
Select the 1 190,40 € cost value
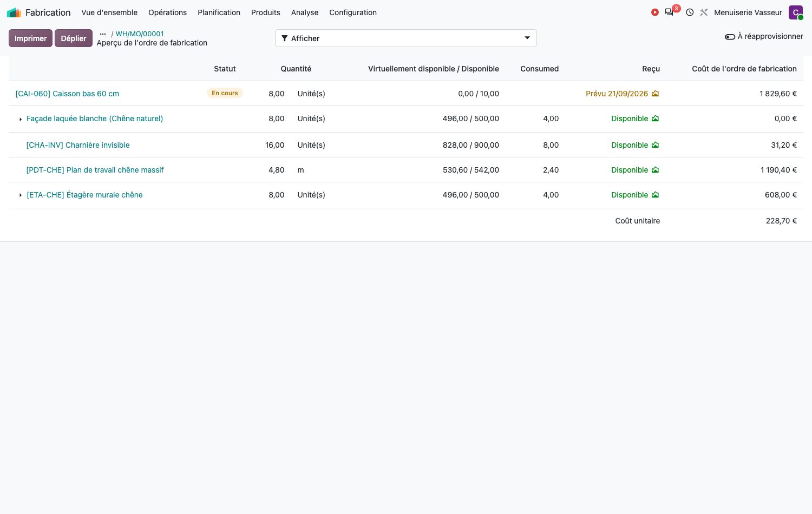[x=778, y=170]
